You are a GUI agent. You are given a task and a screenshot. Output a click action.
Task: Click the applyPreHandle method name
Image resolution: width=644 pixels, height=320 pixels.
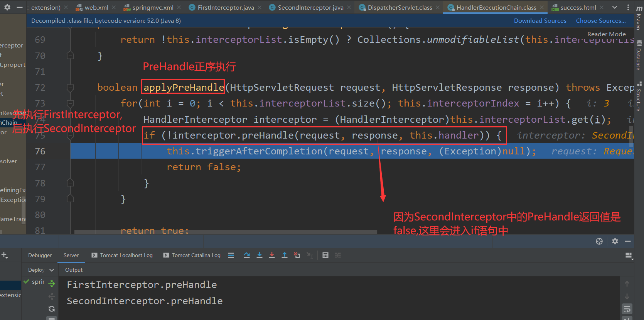click(184, 88)
